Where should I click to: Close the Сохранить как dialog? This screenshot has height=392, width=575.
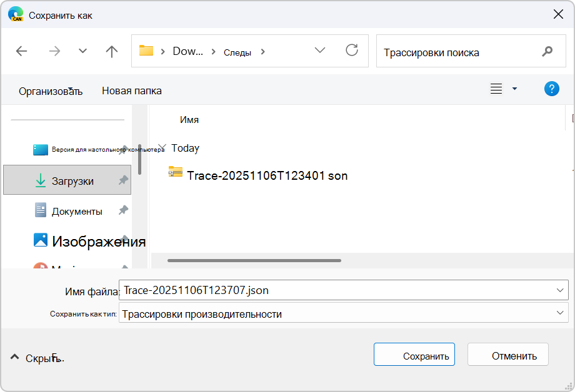(558, 14)
